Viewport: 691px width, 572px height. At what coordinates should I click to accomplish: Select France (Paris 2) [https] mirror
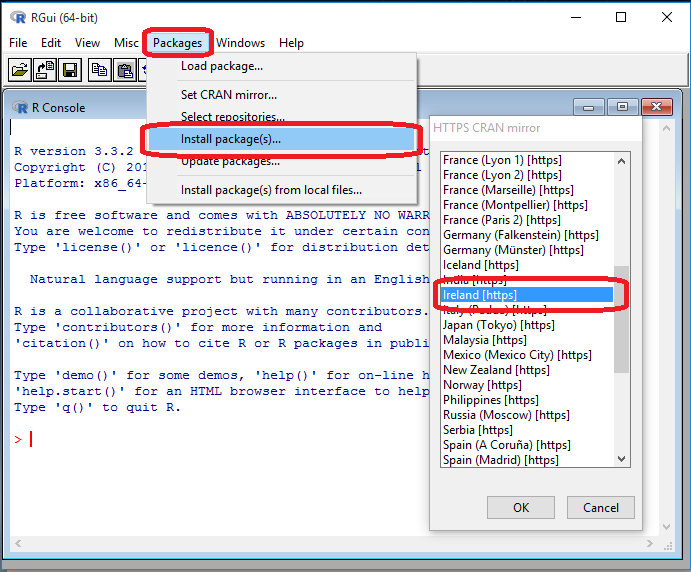tap(527, 220)
